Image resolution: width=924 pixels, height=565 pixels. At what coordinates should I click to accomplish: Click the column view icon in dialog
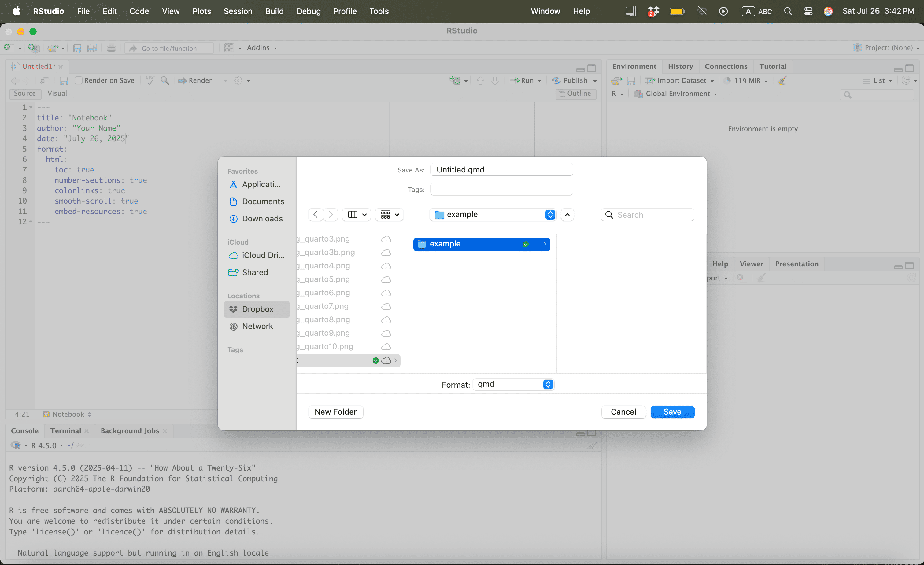coord(353,214)
